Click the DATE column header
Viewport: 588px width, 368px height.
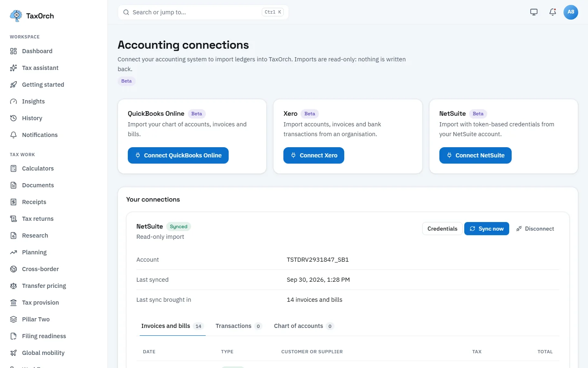pyautogui.click(x=149, y=352)
